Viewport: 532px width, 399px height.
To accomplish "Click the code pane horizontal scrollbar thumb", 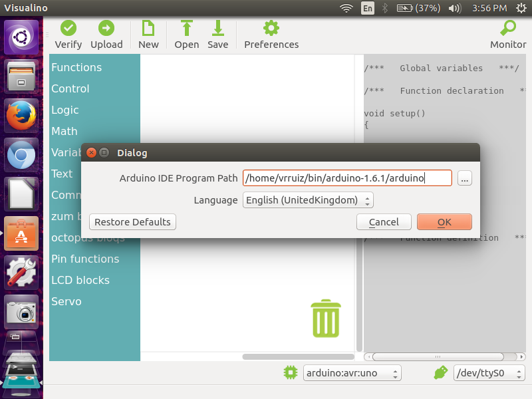I will click(438, 357).
